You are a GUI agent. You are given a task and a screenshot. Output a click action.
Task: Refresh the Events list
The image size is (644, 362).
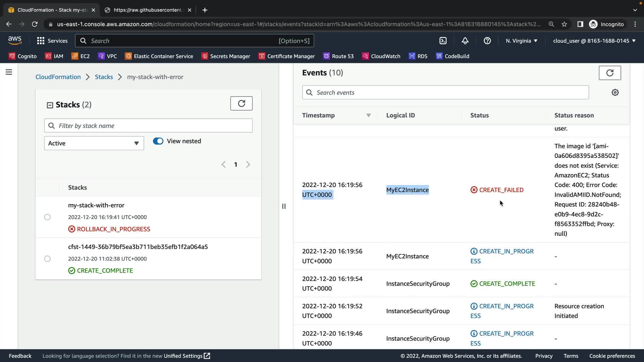(x=609, y=73)
